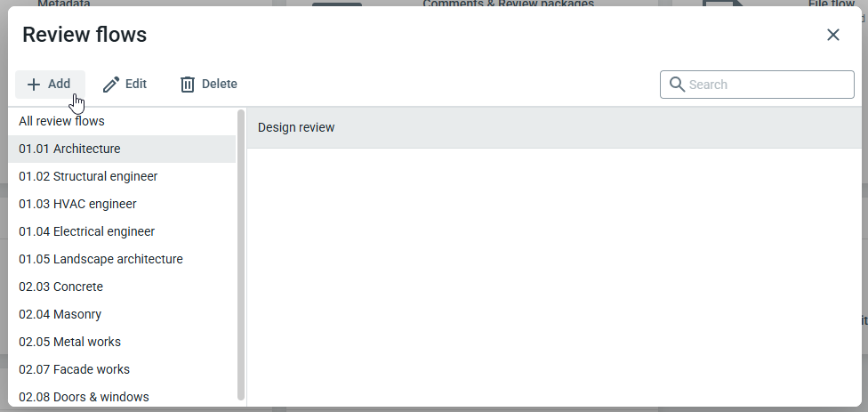Image resolution: width=868 pixels, height=412 pixels.
Task: Select 02.03 Concrete review flow
Action: [60, 287]
